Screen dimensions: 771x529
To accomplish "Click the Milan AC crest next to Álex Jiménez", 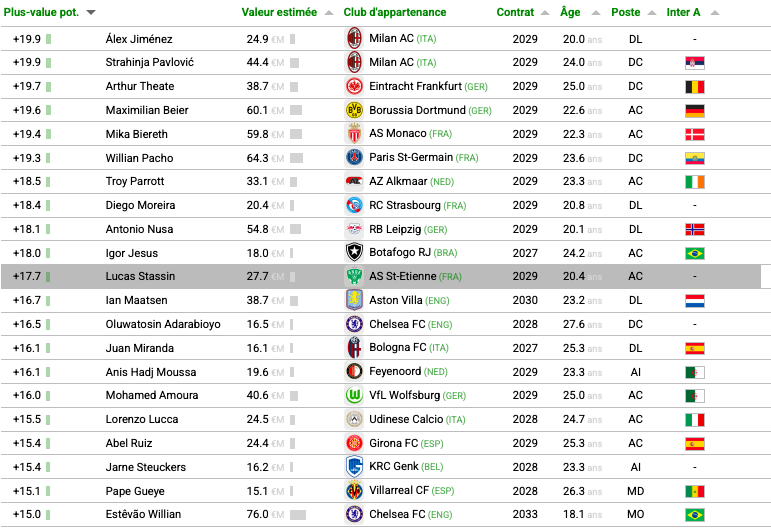I will click(x=355, y=38).
